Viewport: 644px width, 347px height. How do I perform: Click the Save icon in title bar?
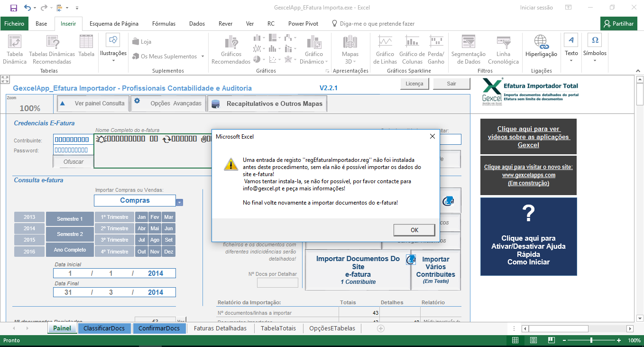13,8
